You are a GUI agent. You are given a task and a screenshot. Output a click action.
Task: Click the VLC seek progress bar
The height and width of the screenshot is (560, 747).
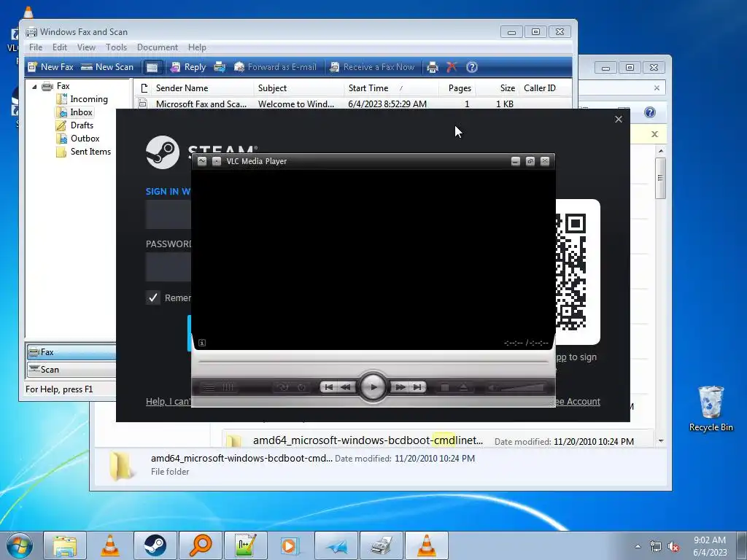(373, 362)
